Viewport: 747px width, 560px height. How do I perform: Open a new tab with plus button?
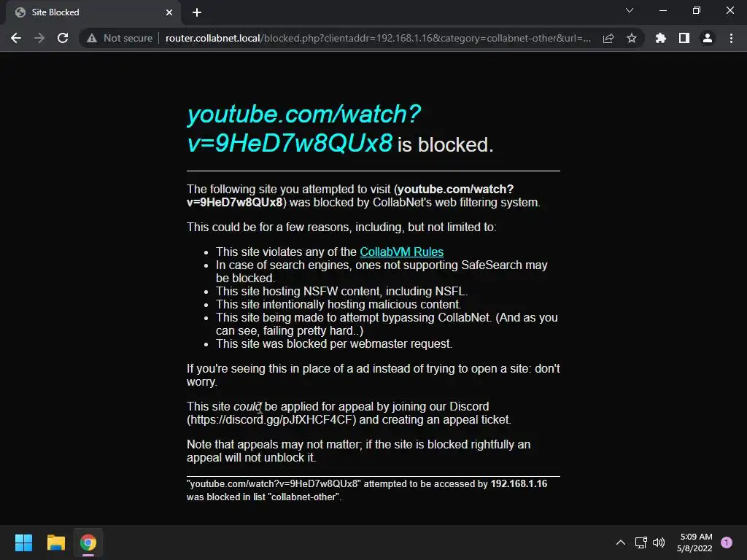(197, 12)
